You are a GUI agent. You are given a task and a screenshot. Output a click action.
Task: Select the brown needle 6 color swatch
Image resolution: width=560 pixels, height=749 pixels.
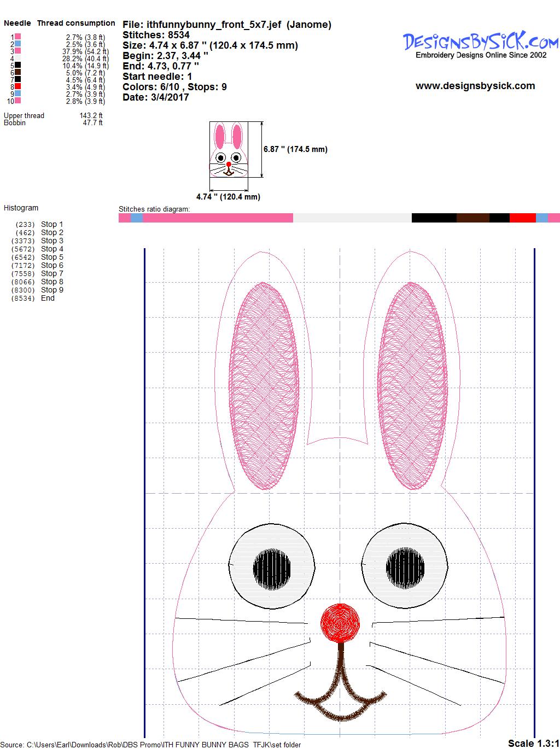18,72
